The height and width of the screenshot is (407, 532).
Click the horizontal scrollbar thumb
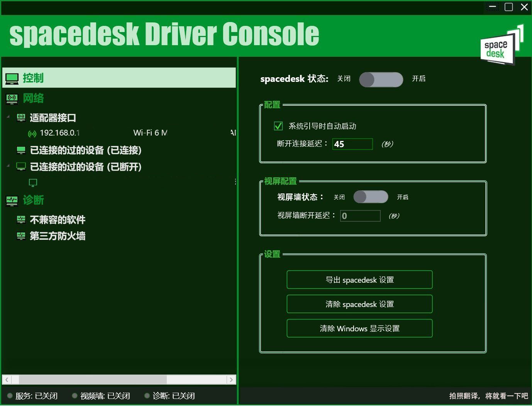tap(93, 380)
